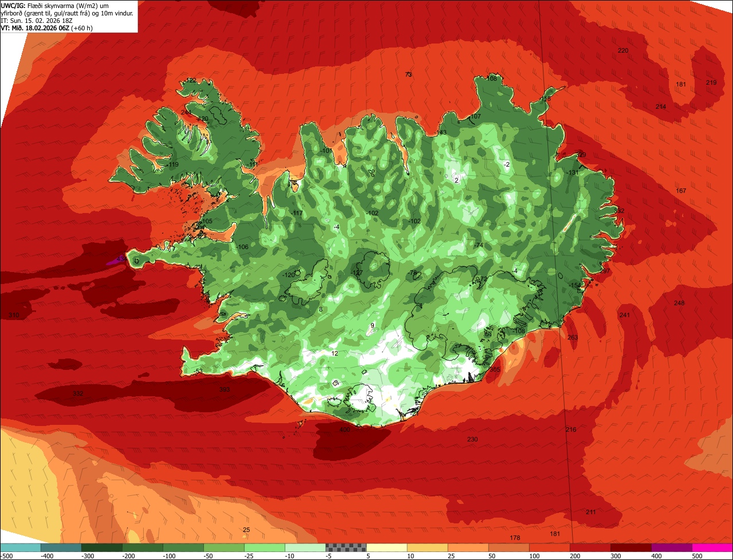Click the dark teal -400 to -300 legend swatch

coord(61,547)
